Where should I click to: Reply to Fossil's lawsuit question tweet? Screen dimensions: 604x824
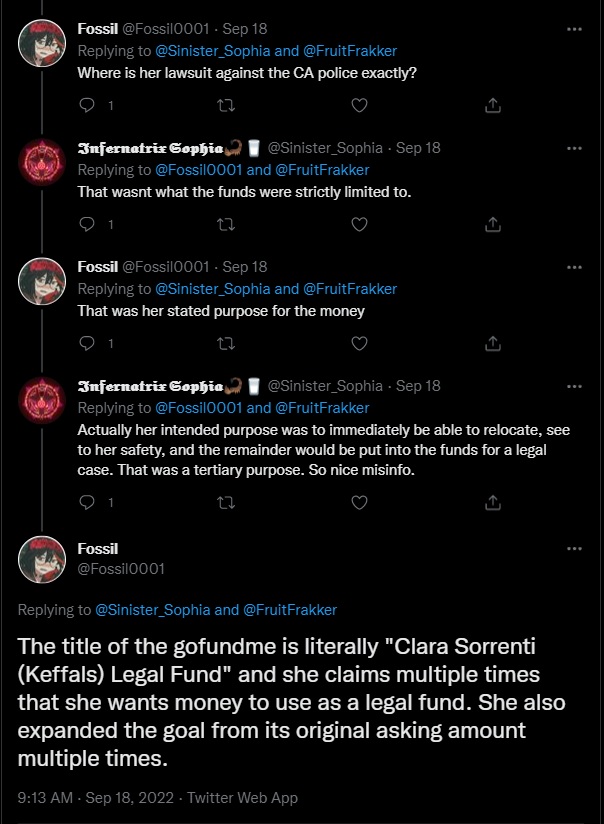click(86, 105)
